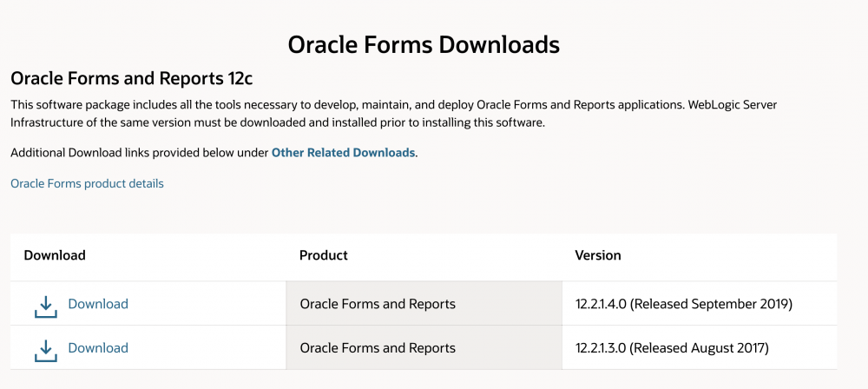This screenshot has height=389, width=868.
Task: Open the Download link for August 2017 release
Action: tap(98, 348)
